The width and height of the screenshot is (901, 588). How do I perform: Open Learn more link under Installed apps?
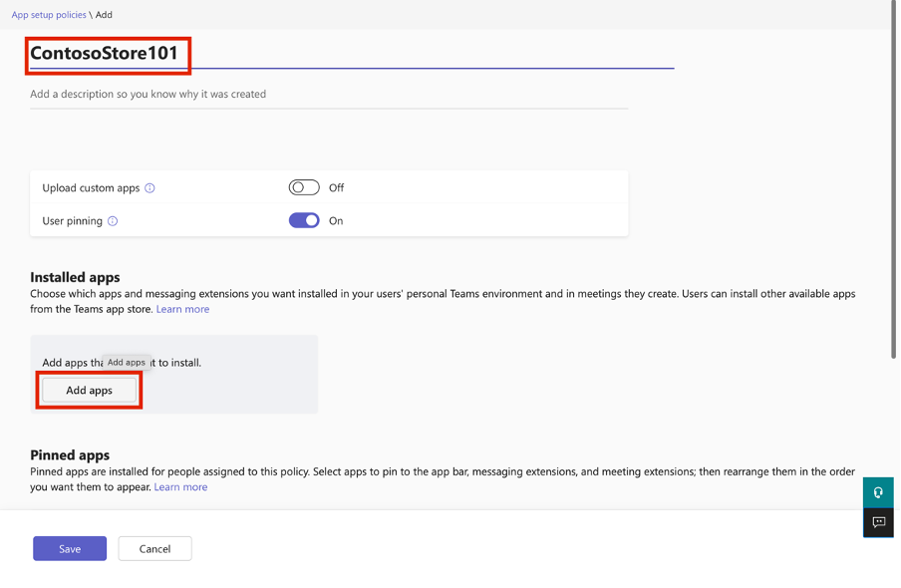tap(182, 309)
